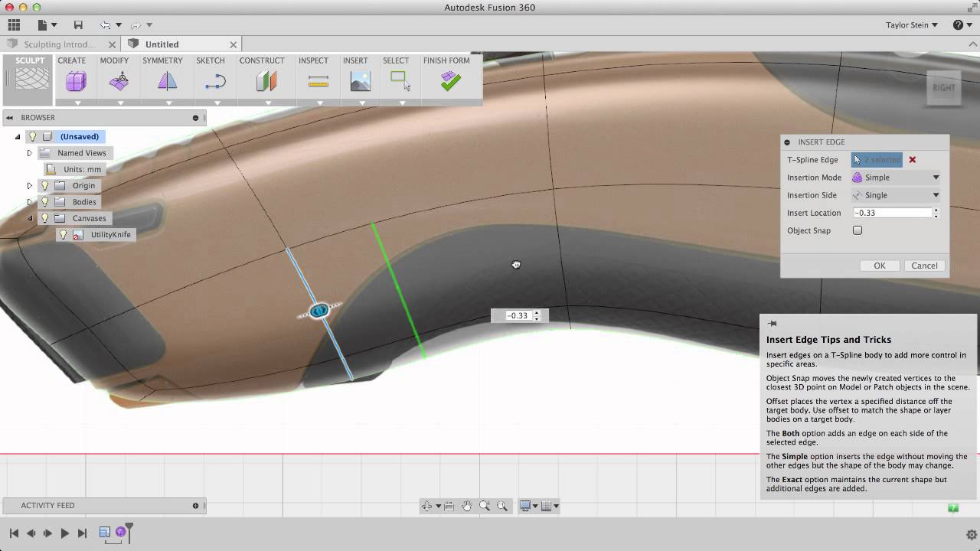
Task: Toggle visibility bulb of Bodies folder
Action: (45, 202)
